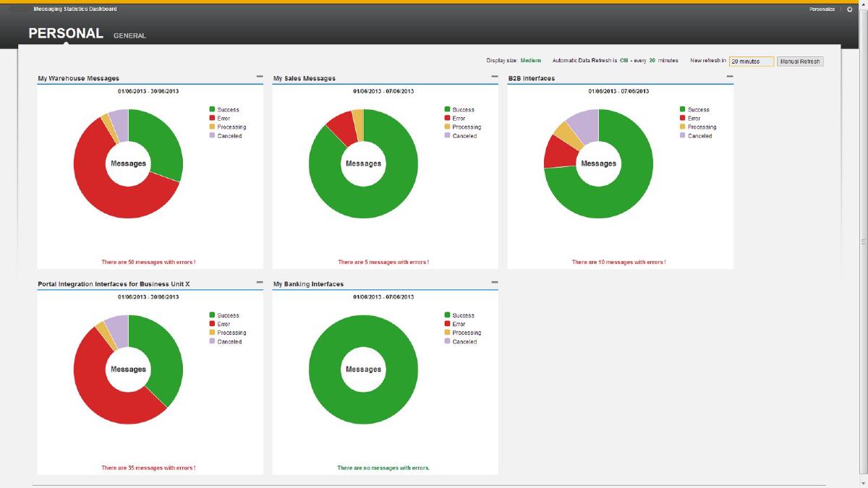Minimize the B2B Interfaces panel

[x=730, y=77]
